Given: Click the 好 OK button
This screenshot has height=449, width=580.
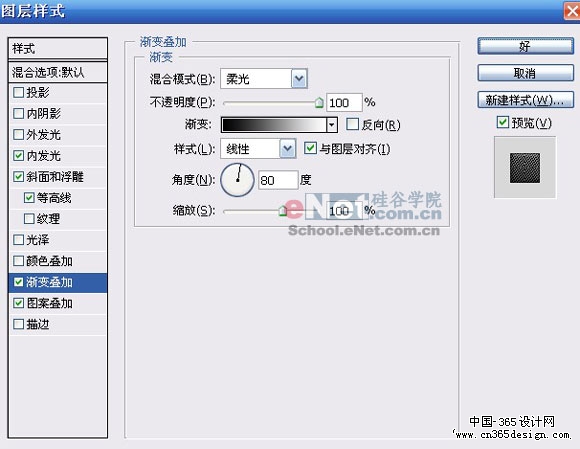Looking at the screenshot, I should (526, 46).
